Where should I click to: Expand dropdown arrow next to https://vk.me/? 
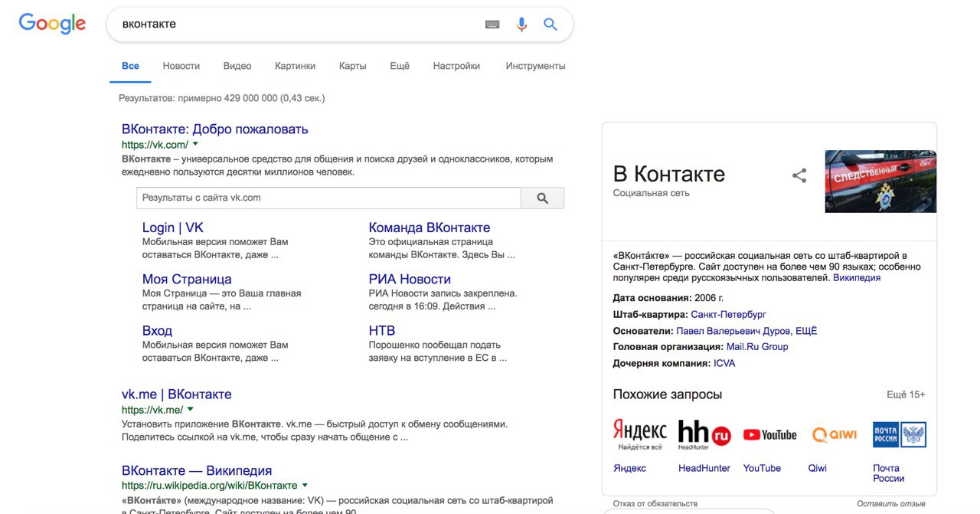(191, 409)
